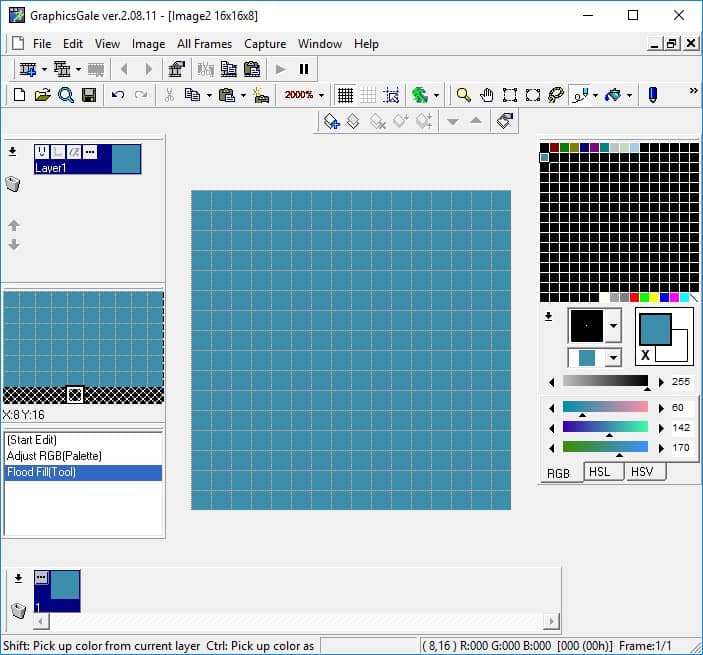
Task: Create a new image file
Action: pyautogui.click(x=19, y=95)
